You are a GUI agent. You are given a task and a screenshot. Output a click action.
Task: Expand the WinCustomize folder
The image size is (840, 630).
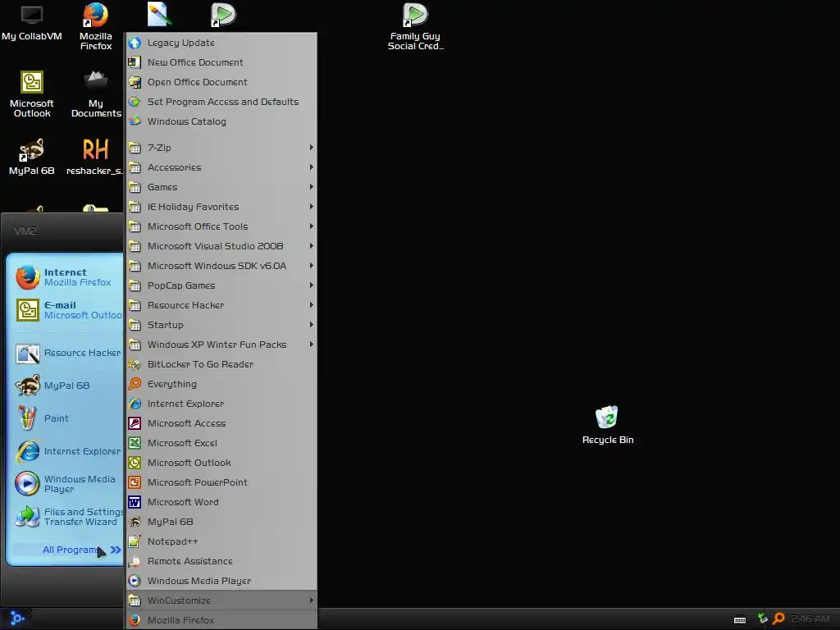coord(221,600)
